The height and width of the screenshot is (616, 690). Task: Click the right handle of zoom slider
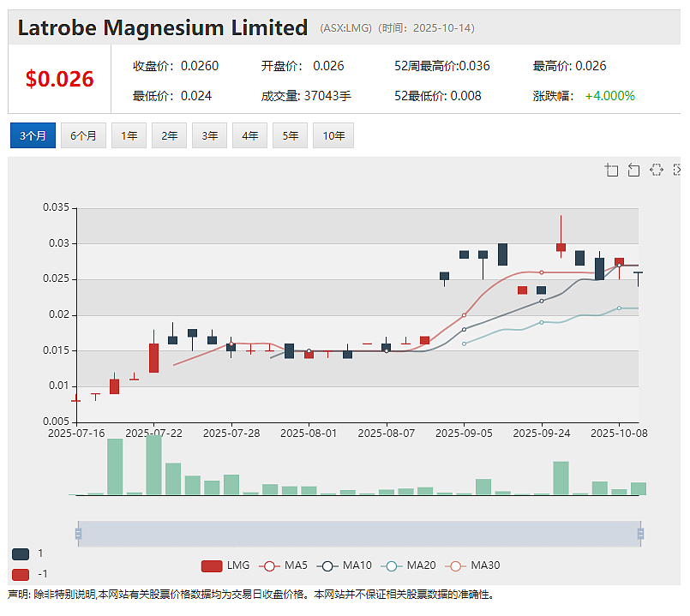[641, 534]
